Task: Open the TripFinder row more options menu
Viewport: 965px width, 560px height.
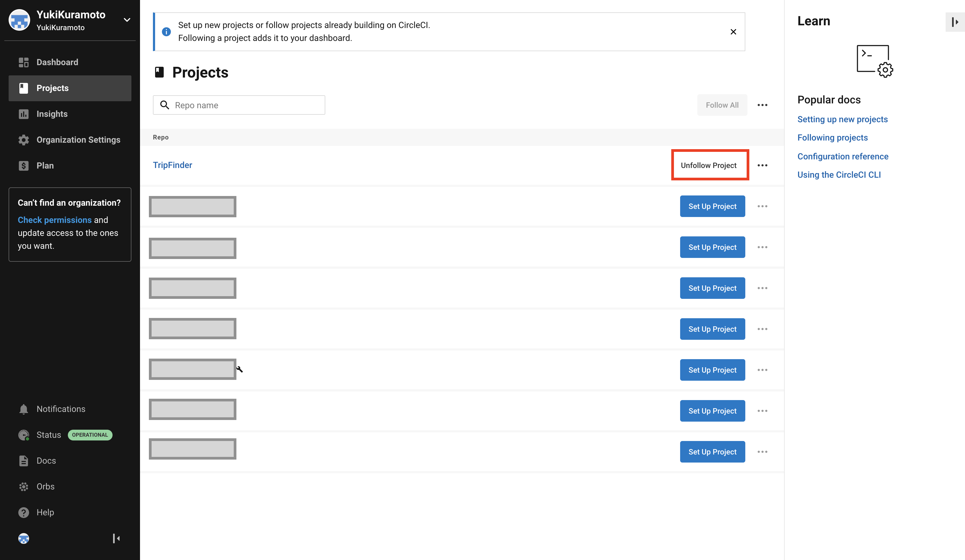Action: (762, 165)
